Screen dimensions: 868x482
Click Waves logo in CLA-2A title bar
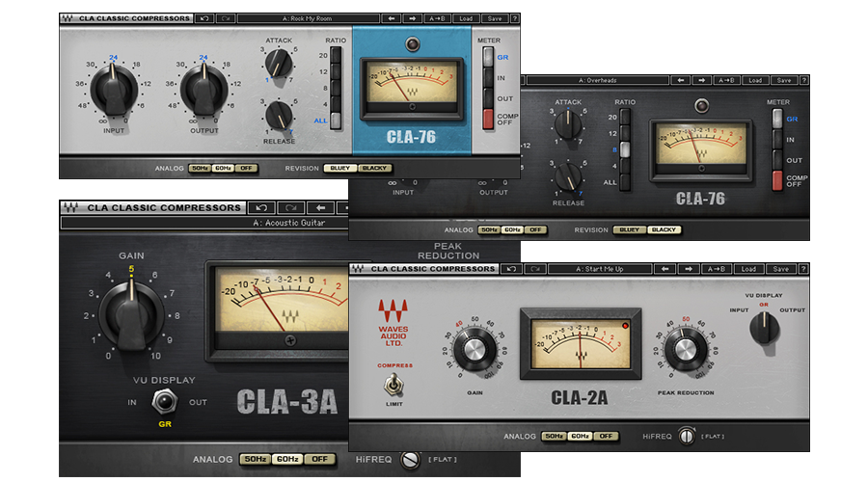(358, 269)
